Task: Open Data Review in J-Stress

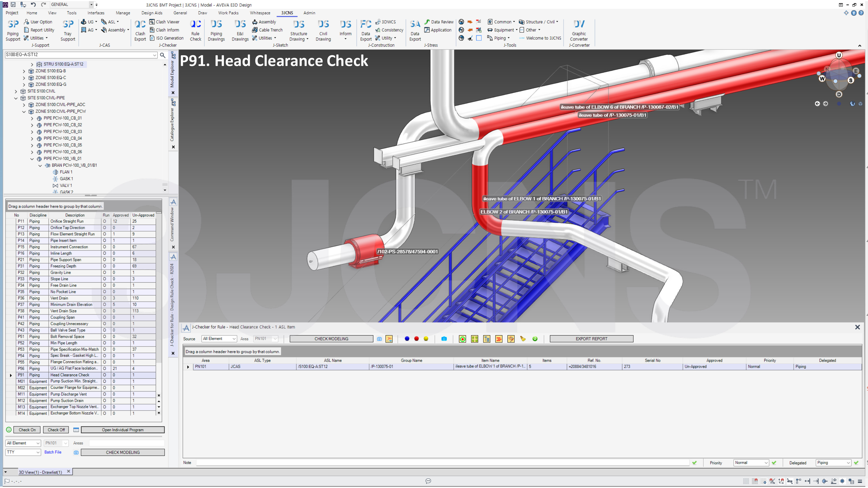Action: tap(439, 22)
